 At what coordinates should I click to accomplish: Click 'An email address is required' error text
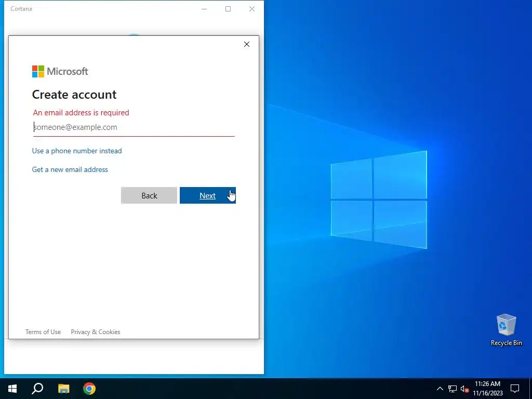click(x=81, y=113)
